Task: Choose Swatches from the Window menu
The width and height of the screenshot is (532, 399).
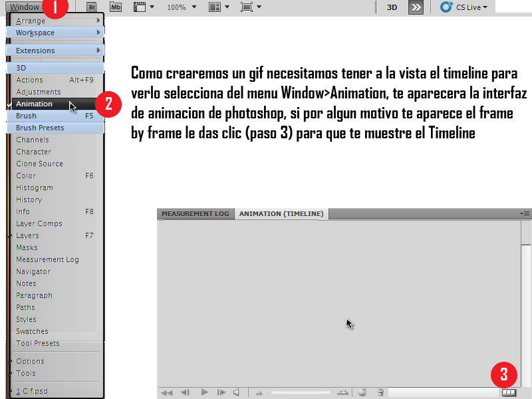Action: coord(55,331)
